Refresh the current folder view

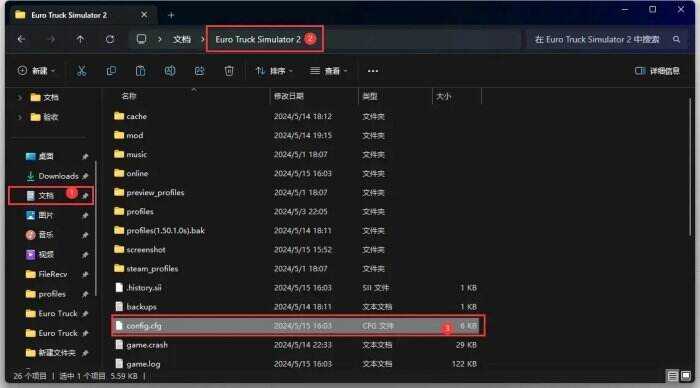click(x=110, y=39)
